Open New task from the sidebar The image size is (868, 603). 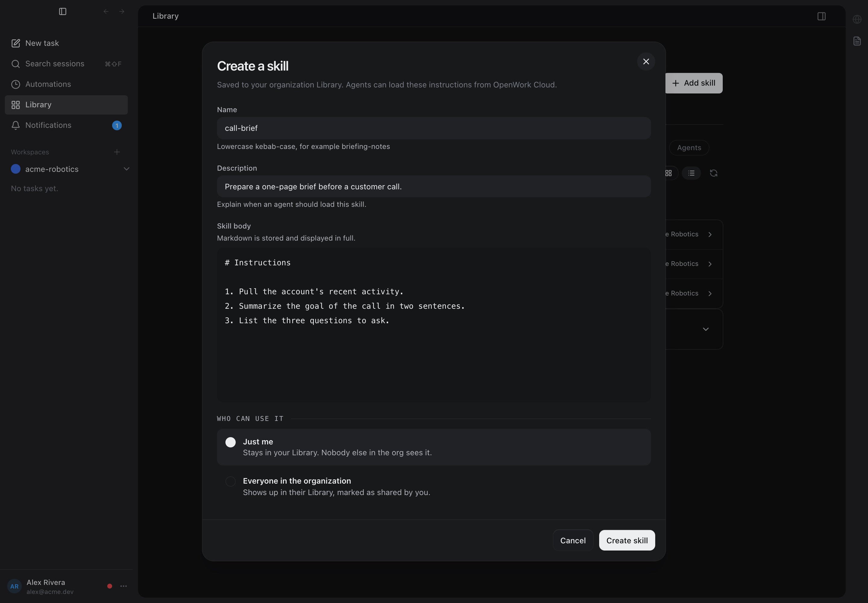(66, 43)
